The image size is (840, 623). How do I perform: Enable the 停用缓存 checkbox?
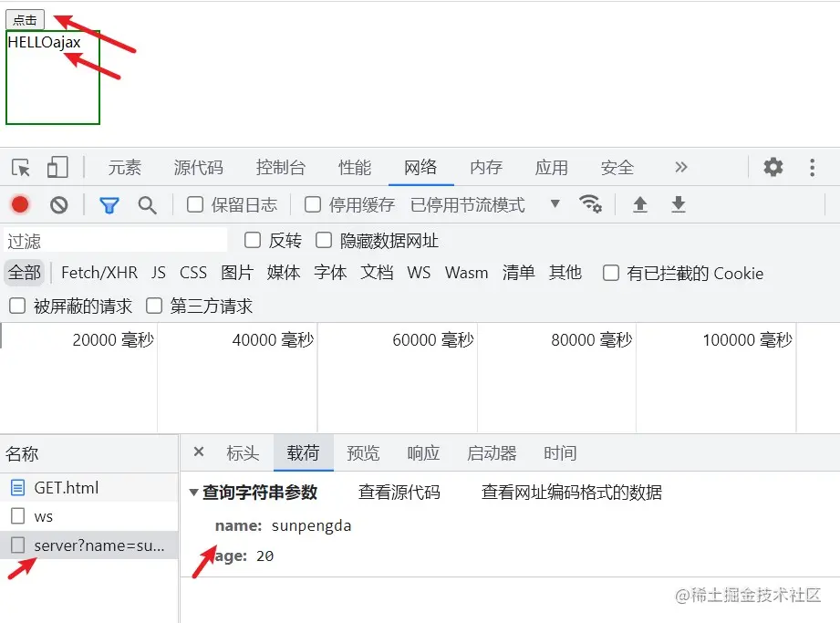tap(312, 204)
